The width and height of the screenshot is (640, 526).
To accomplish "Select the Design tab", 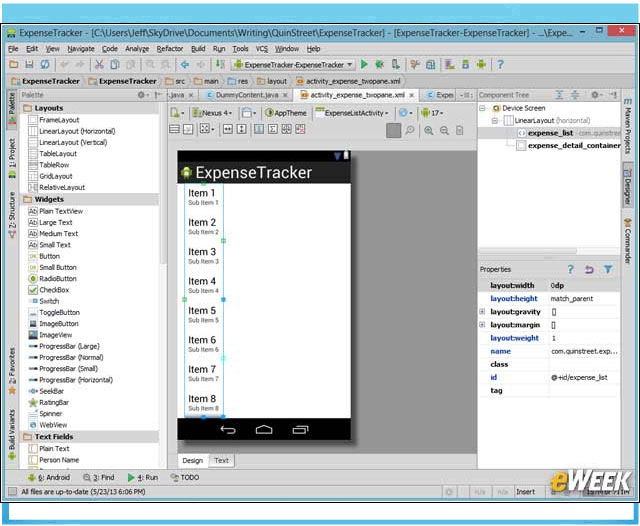I will point(192,460).
